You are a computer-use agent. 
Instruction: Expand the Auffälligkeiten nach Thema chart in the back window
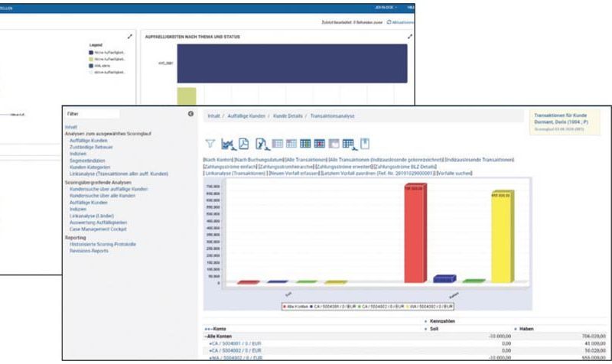[410, 36]
